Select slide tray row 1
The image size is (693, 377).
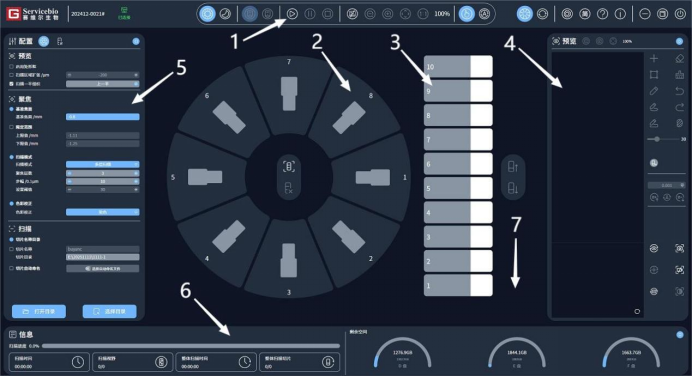pyautogui.click(x=458, y=286)
